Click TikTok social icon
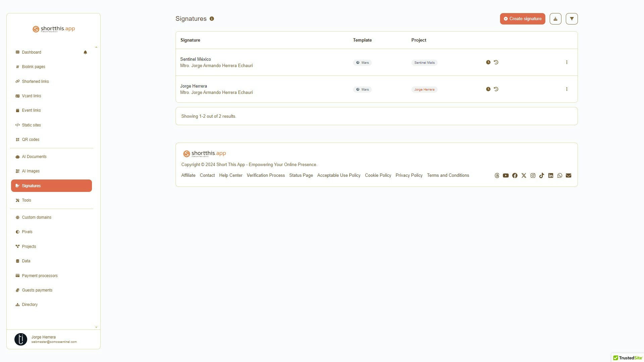This screenshot has width=644, height=362. coord(542,176)
